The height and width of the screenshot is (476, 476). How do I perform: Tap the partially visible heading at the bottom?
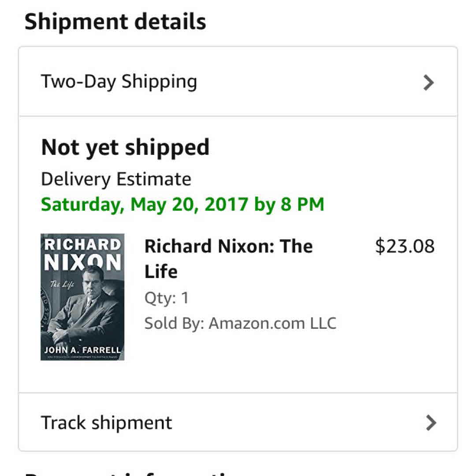[x=132, y=472]
